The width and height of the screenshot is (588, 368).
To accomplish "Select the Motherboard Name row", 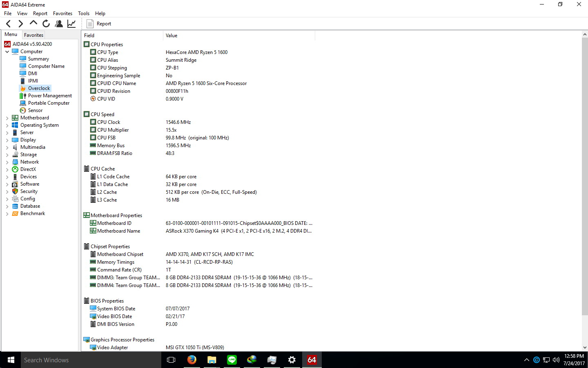I will pyautogui.click(x=198, y=231).
